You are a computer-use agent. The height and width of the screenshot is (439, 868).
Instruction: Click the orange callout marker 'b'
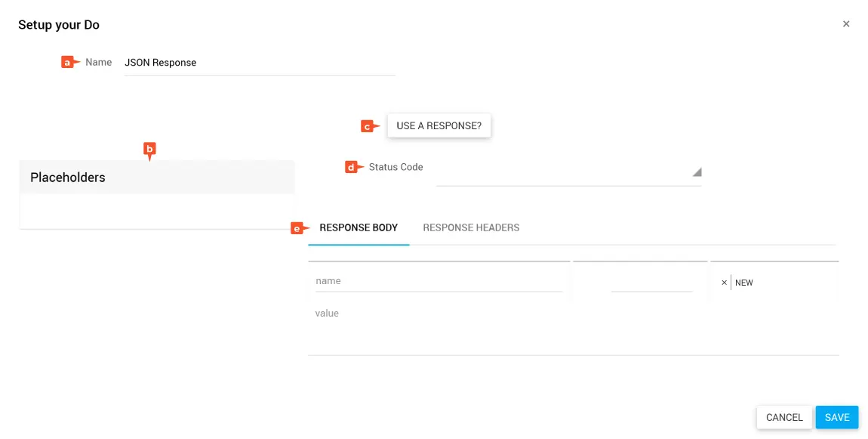149,150
